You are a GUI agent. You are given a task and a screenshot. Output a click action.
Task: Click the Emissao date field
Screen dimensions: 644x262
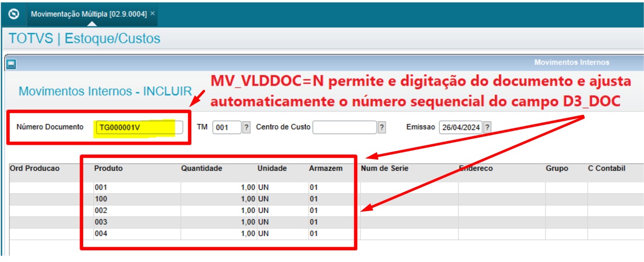(460, 127)
